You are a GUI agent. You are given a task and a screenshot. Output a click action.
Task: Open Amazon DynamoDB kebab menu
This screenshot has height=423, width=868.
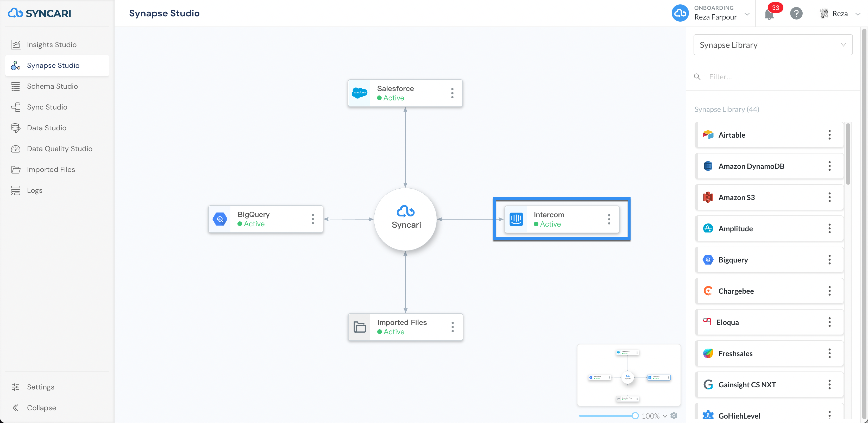[x=829, y=166]
